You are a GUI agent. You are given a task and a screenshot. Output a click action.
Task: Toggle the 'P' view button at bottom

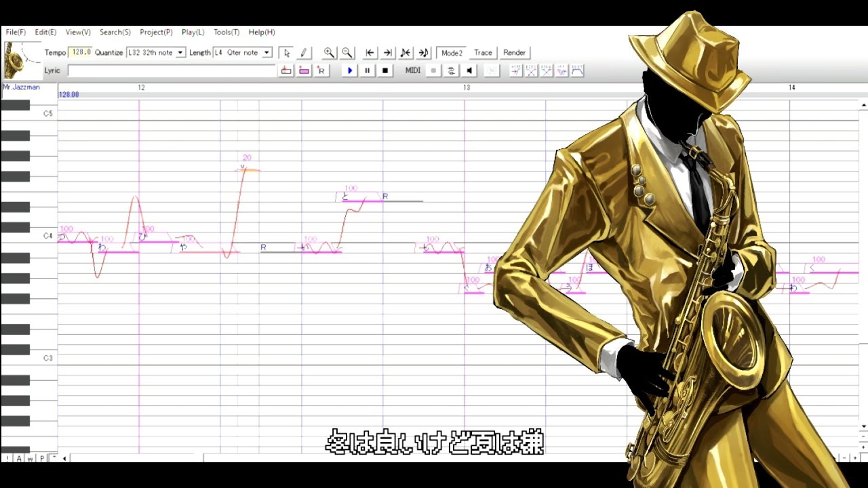pos(42,459)
